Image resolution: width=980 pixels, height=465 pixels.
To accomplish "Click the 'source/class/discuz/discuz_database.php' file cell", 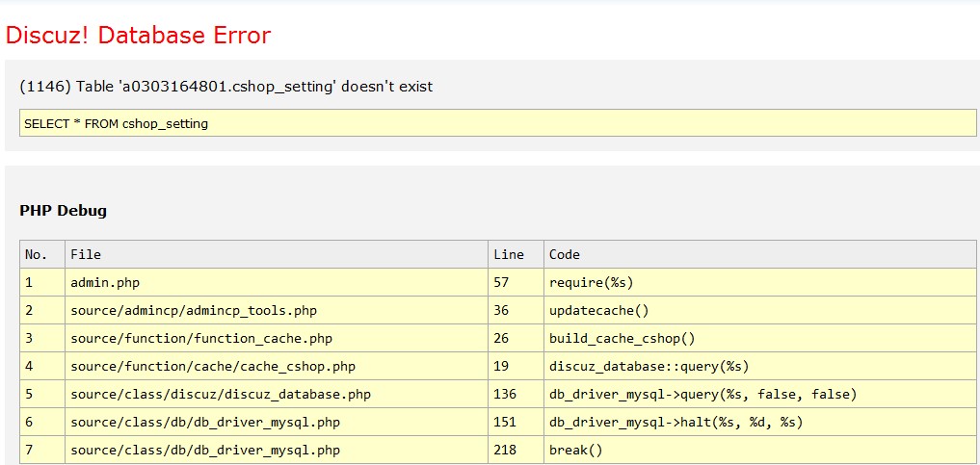I will tap(277, 395).
